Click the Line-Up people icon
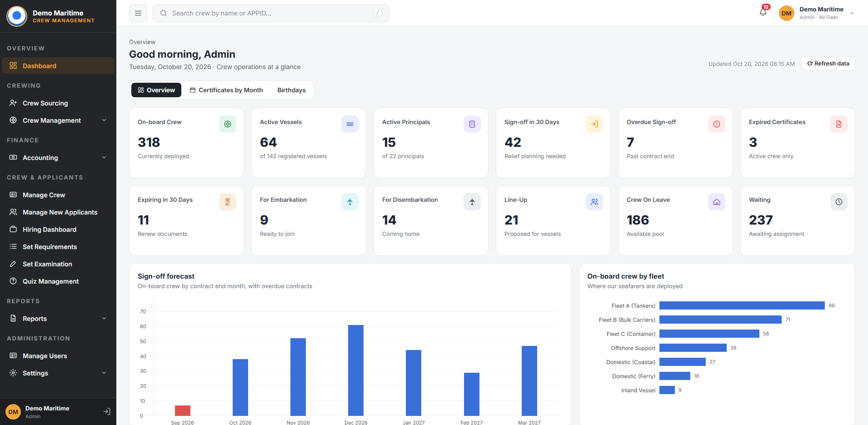This screenshot has height=425, width=868. (594, 202)
